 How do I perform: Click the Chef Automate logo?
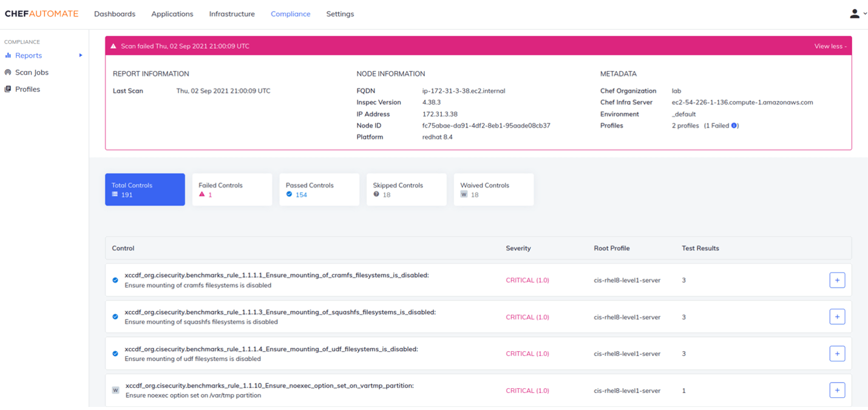pyautogui.click(x=41, y=13)
